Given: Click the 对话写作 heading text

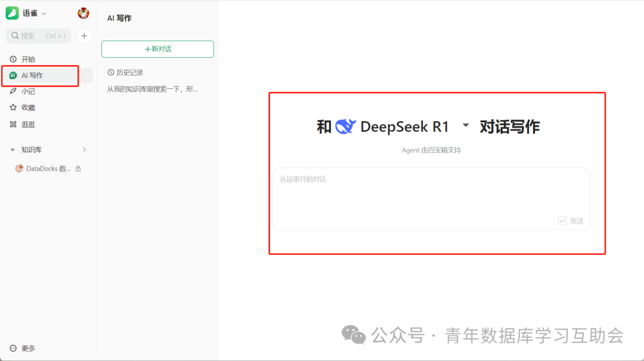Looking at the screenshot, I should point(510,126).
